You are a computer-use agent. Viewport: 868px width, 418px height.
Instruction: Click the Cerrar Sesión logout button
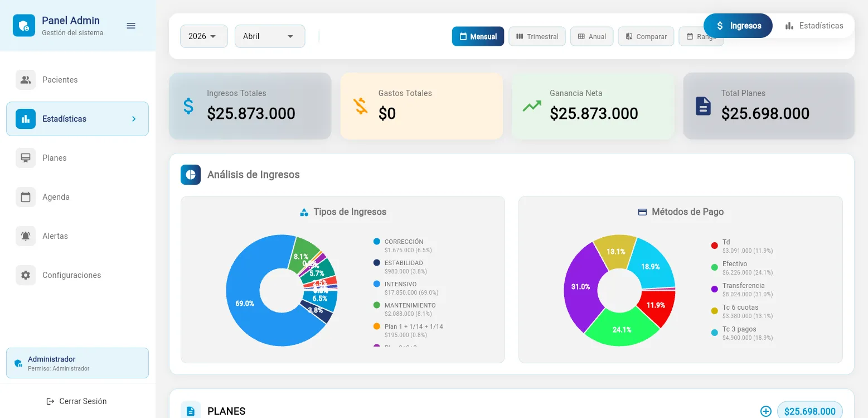point(77,401)
